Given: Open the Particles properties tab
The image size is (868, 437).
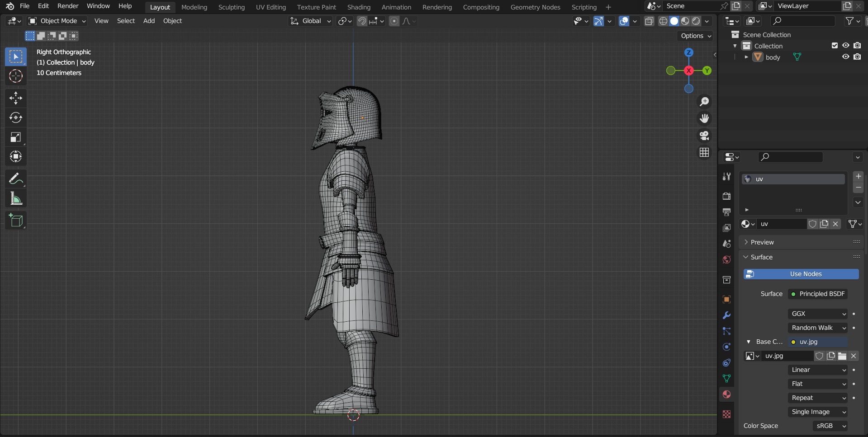Looking at the screenshot, I should [727, 331].
